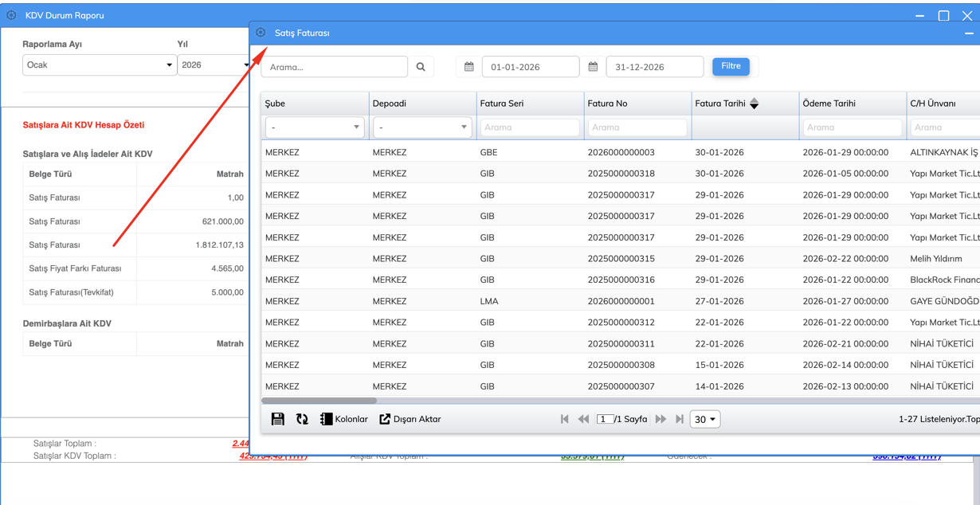Viewport: 980px width, 505px height.
Task: Click the Dışarı Aktar export button
Action: [410, 419]
